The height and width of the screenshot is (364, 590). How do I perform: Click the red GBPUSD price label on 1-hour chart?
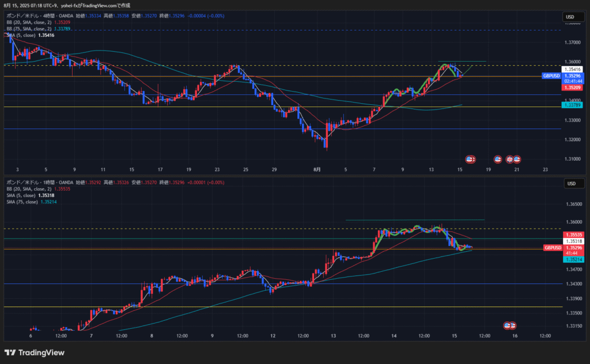pos(551,248)
